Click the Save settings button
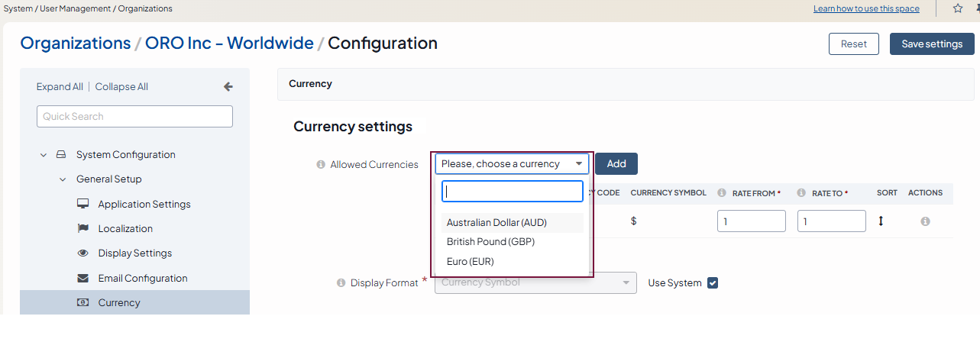The width and height of the screenshot is (980, 342). tap(931, 44)
